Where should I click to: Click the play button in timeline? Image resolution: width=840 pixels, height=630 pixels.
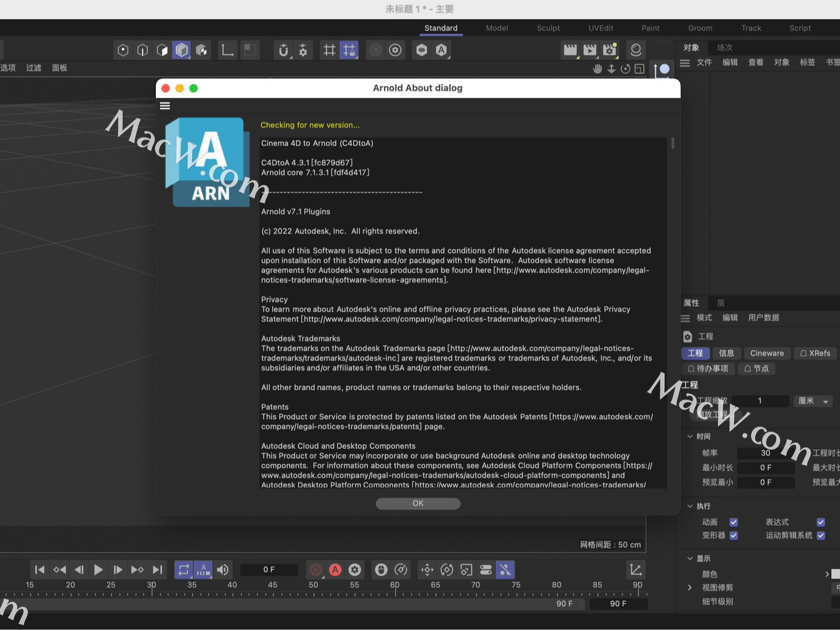98,570
